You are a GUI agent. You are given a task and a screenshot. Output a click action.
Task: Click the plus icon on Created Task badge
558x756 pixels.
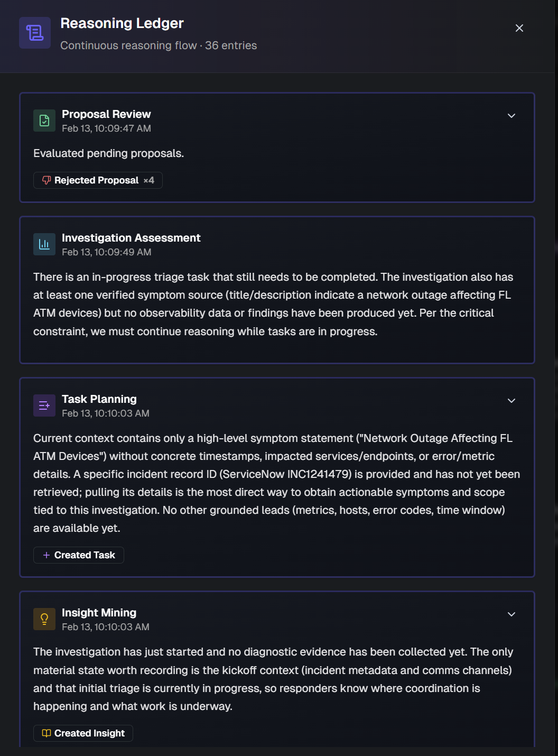[x=46, y=555]
